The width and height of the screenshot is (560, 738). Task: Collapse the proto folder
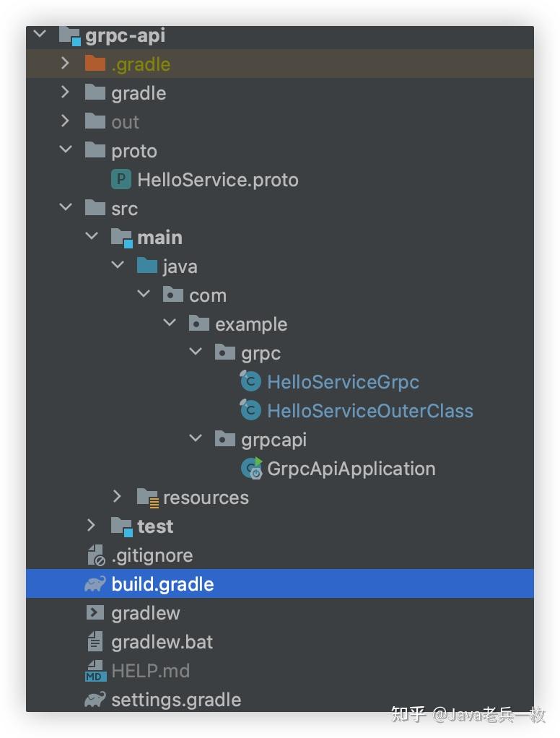[66, 150]
